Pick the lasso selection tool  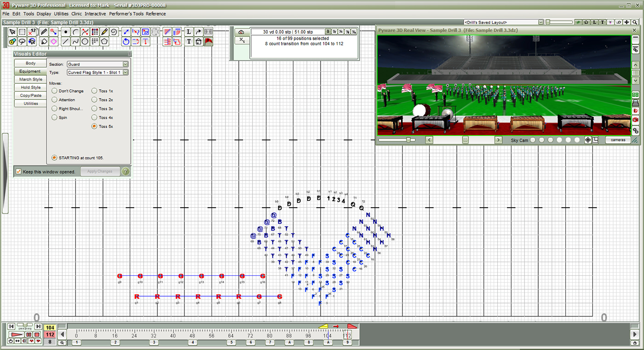[22, 41]
